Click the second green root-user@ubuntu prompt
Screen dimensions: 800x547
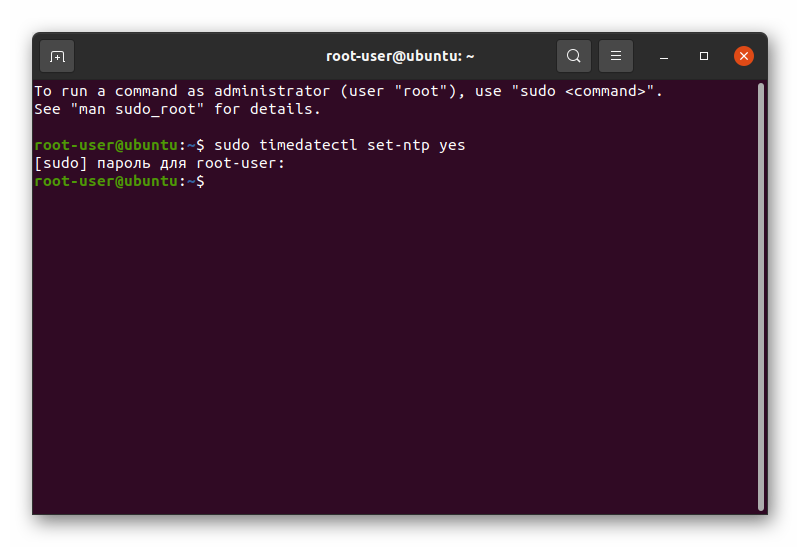tap(106, 181)
